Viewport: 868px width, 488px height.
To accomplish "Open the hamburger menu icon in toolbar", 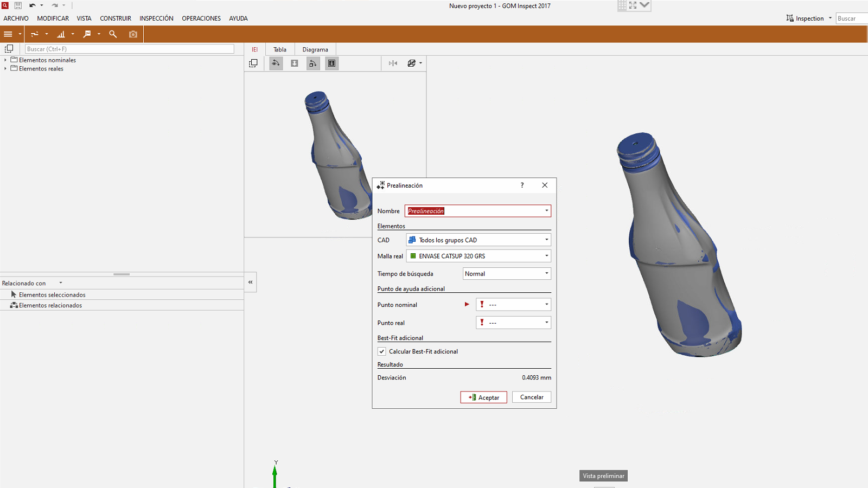I will tap(8, 34).
